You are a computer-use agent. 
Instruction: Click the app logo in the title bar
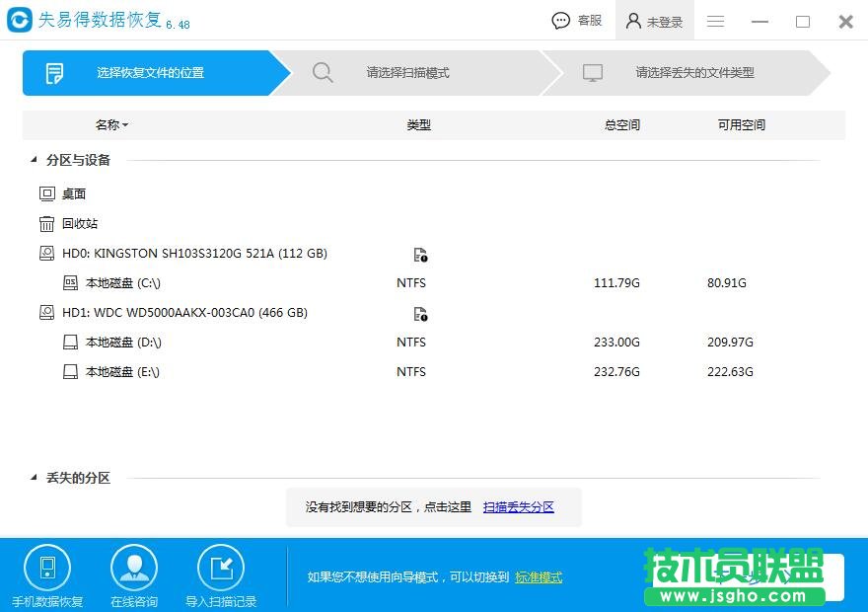[x=17, y=19]
